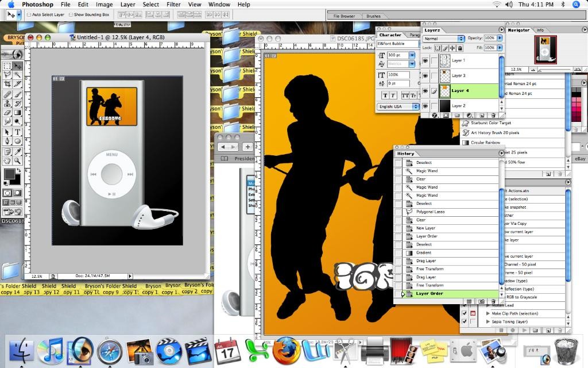Click the foreground color swatch
Screen dimensions: 588x368
(9, 174)
